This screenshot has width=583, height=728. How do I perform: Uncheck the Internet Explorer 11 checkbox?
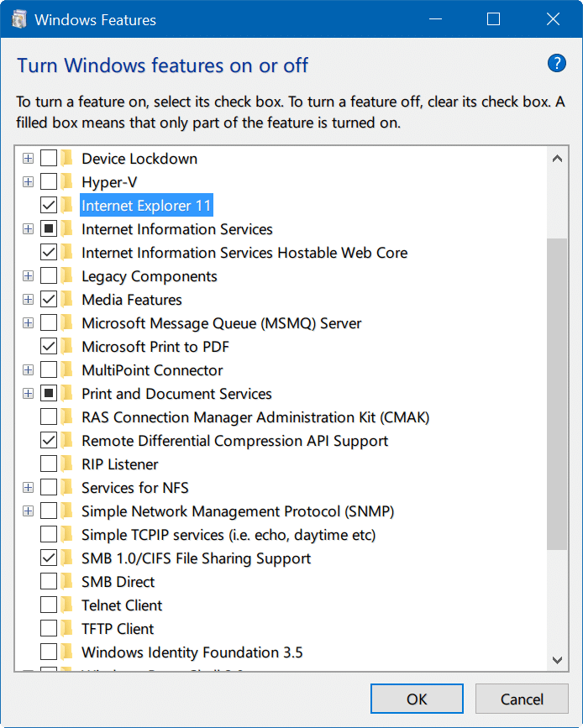tap(49, 205)
